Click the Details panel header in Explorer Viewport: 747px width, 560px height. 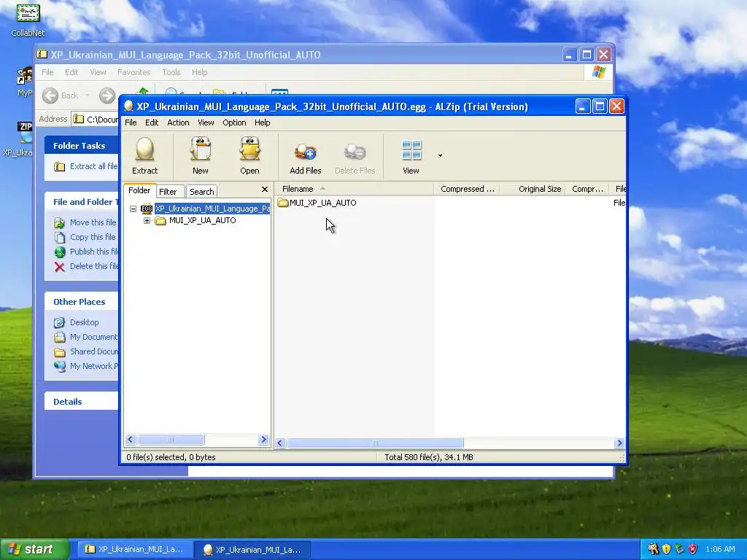click(82, 402)
